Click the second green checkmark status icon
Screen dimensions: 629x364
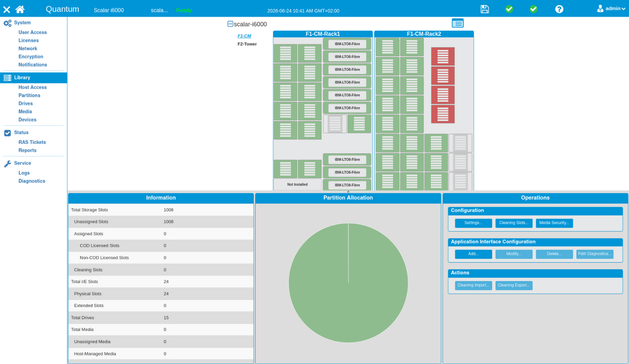click(533, 9)
